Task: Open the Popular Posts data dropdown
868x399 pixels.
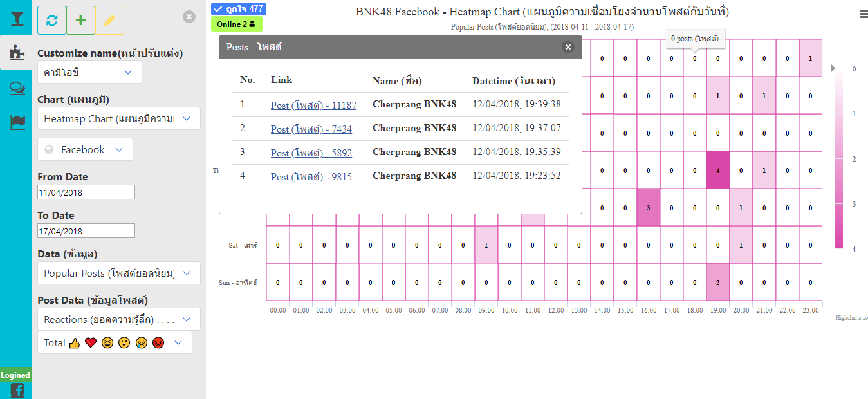Action: [119, 273]
